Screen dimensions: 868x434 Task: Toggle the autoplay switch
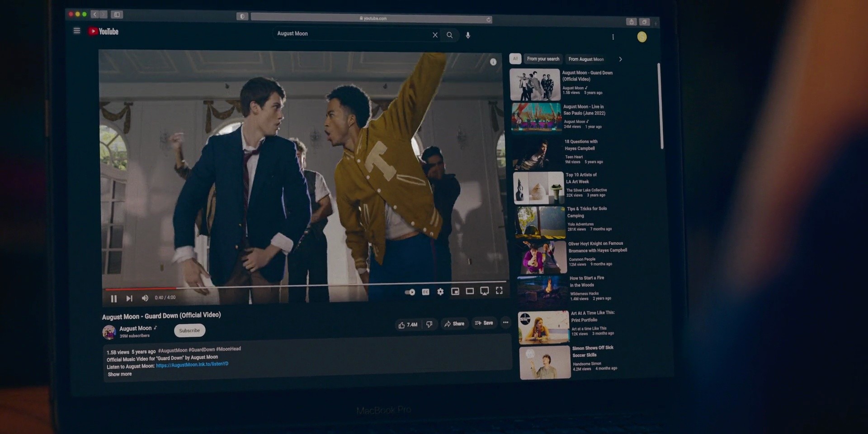(410, 292)
